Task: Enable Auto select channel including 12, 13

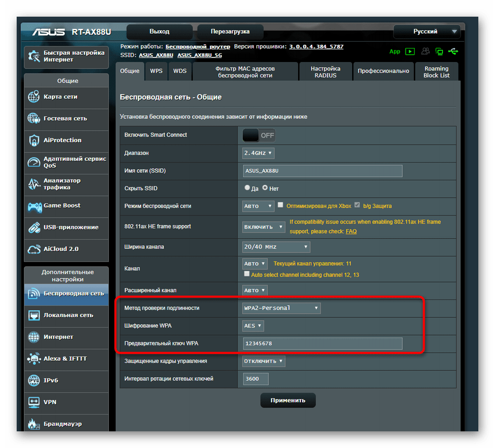Action: 247,274
